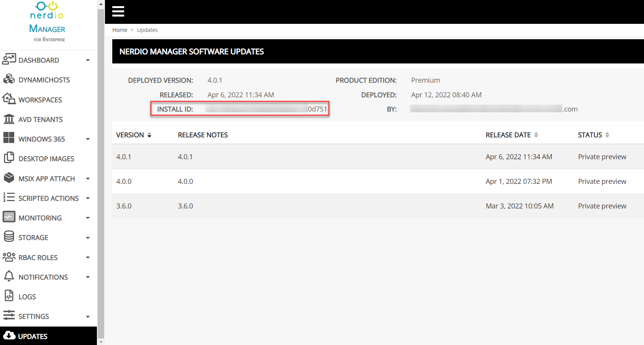This screenshot has height=345, width=644.
Task: Click the Monitoring graph icon
Action: click(9, 217)
